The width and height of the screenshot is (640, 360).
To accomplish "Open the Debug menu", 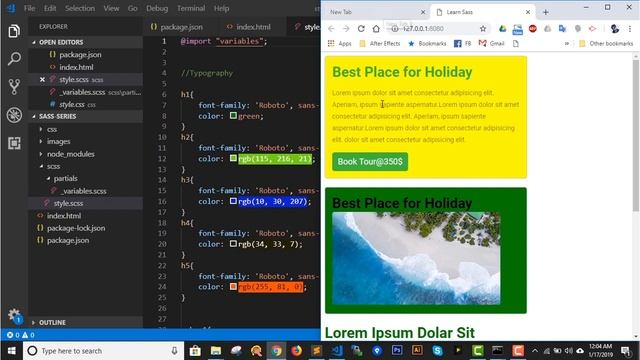I will pos(157,8).
